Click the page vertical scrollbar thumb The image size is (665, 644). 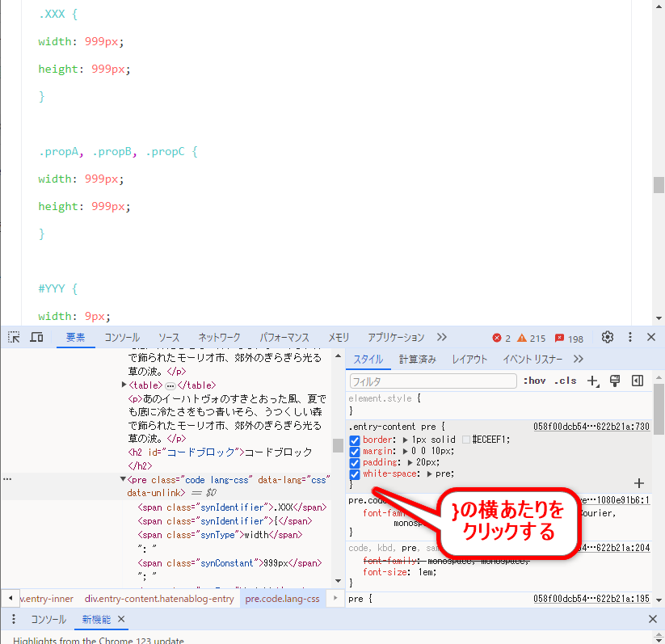click(659, 185)
